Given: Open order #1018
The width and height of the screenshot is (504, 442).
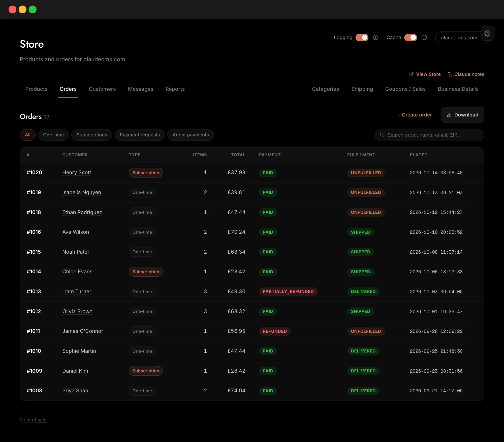Looking at the screenshot, I should click(x=34, y=212).
